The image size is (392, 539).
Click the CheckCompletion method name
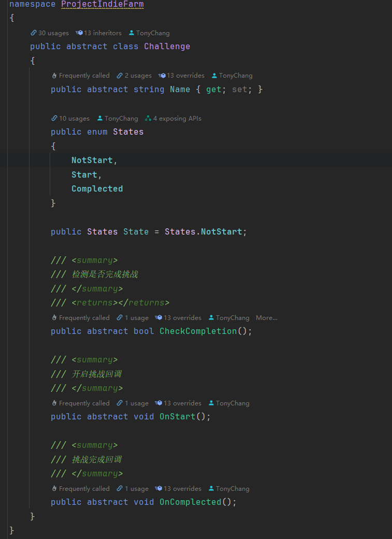point(198,331)
